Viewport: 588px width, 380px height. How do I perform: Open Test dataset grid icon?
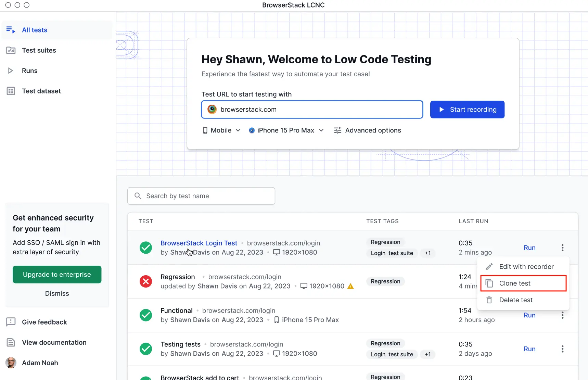(11, 91)
